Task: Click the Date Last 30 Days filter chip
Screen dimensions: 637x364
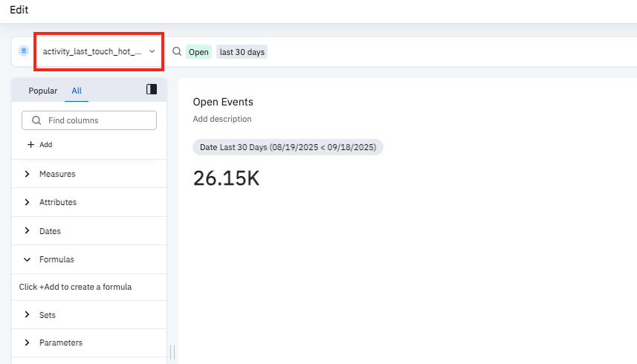Action: 288,147
